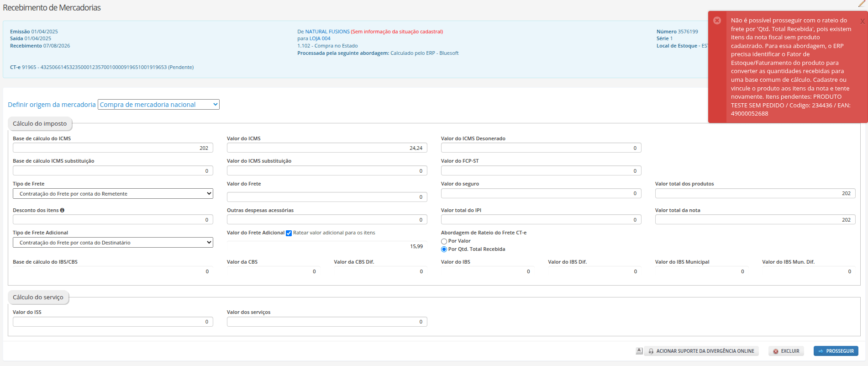Click the 'Base de cálculo do IBS/CBS' value
This screenshot has width=868, height=366.
tap(113, 271)
